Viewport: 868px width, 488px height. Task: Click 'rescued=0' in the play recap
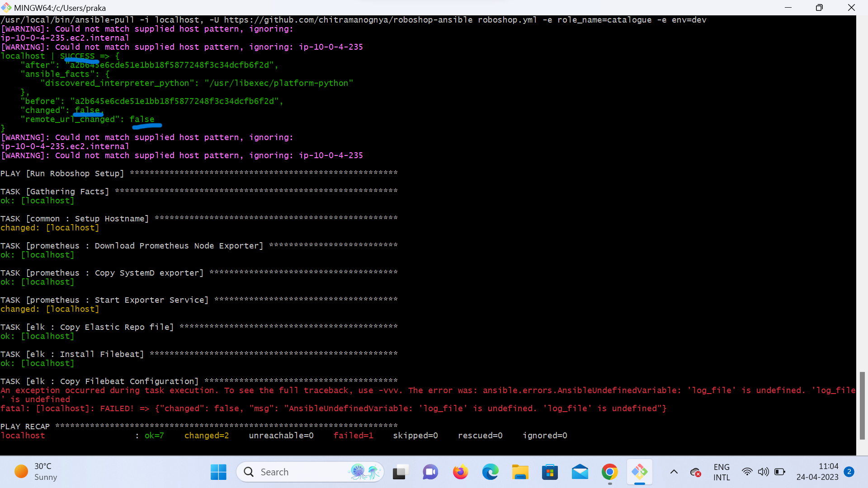tap(480, 436)
